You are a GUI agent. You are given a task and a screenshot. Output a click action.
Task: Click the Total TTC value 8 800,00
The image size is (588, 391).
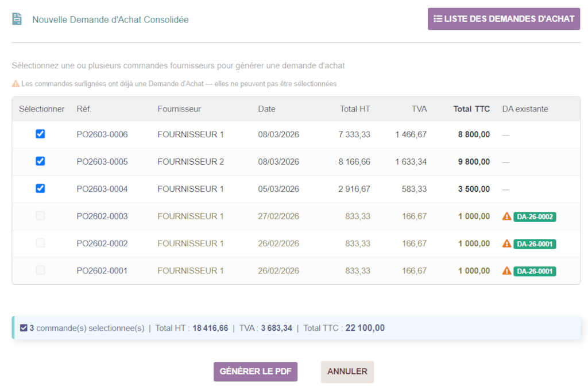474,134
